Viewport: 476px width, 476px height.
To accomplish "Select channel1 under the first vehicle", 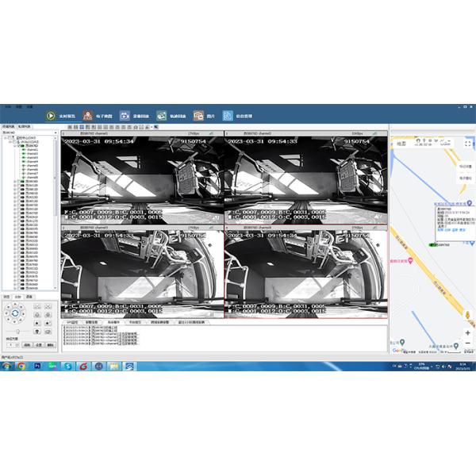I will point(32,150).
